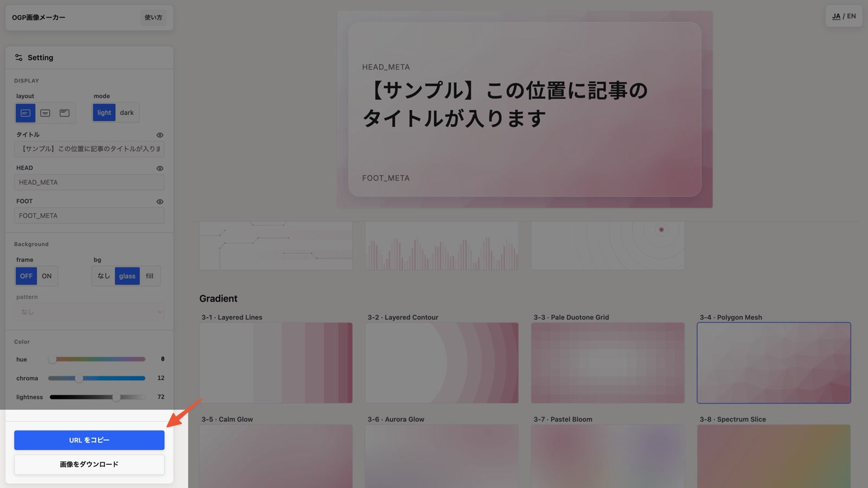Select 3-3 Pale Duotone Grid thumbnail
Image resolution: width=868 pixels, height=488 pixels.
(608, 363)
